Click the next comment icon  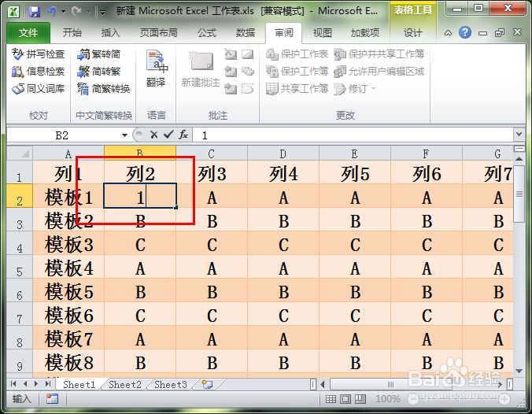click(231, 89)
